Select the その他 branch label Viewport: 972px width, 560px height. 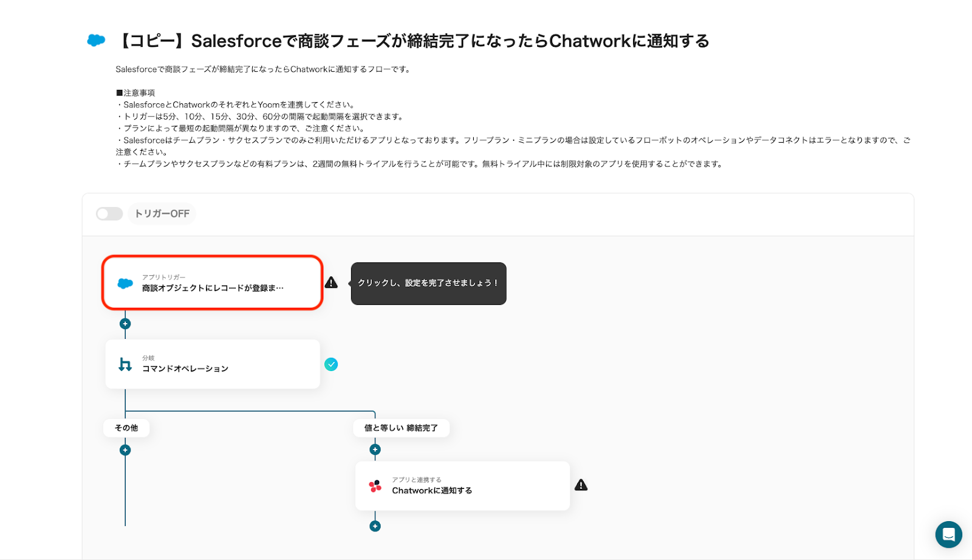[x=126, y=428]
